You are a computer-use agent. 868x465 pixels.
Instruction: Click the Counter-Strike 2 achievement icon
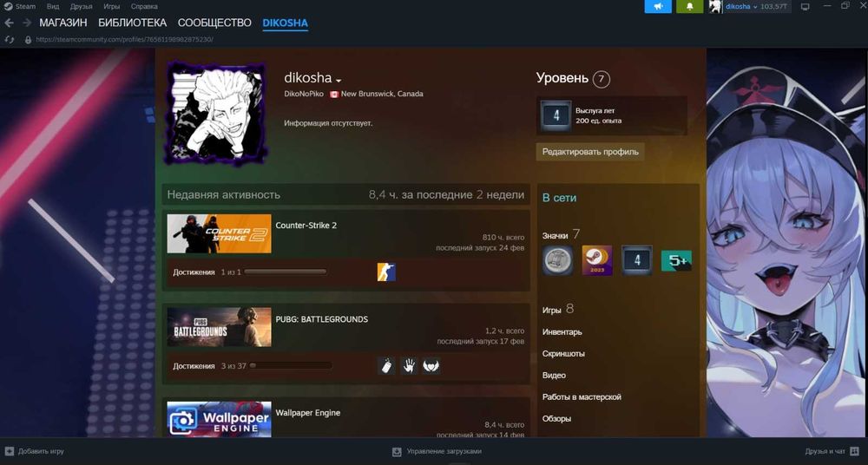coord(386,272)
